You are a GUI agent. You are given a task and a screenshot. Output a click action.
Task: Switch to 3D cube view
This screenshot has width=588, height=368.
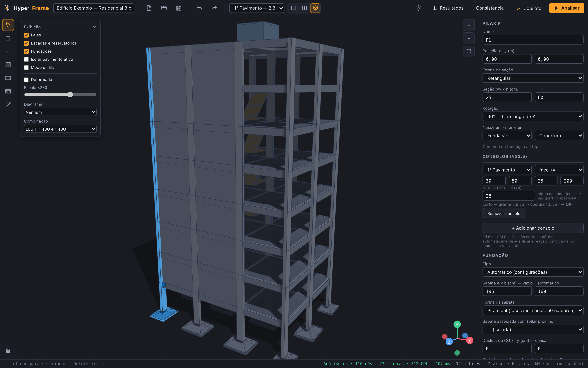[x=315, y=8]
